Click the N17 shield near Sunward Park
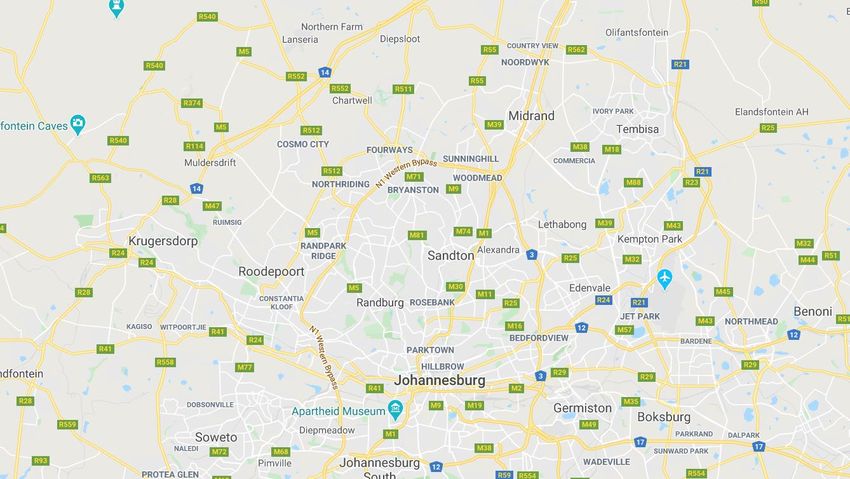This screenshot has width=850, height=479. click(x=640, y=442)
